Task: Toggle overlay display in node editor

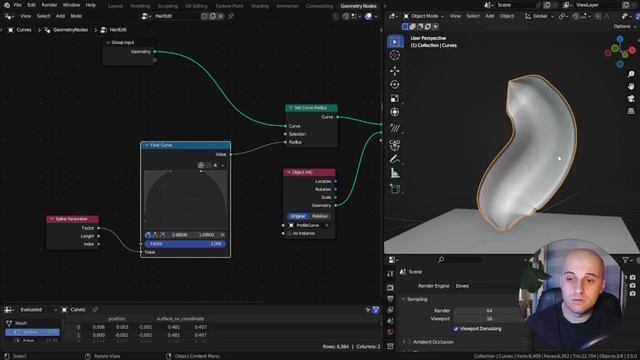Action: (369, 16)
